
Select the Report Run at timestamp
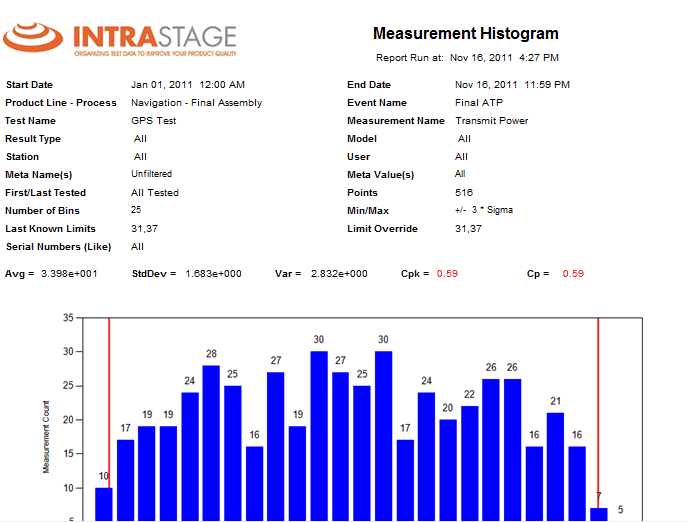[x=504, y=58]
